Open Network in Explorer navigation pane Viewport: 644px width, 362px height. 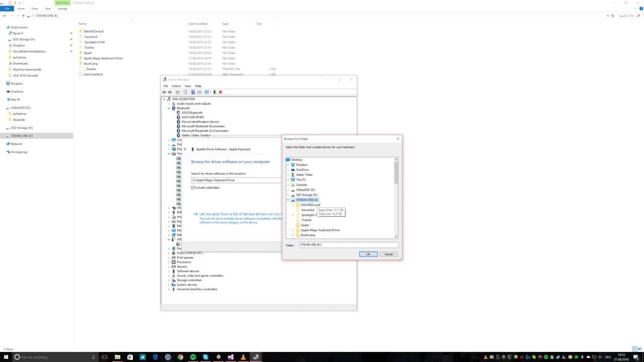[x=16, y=144]
